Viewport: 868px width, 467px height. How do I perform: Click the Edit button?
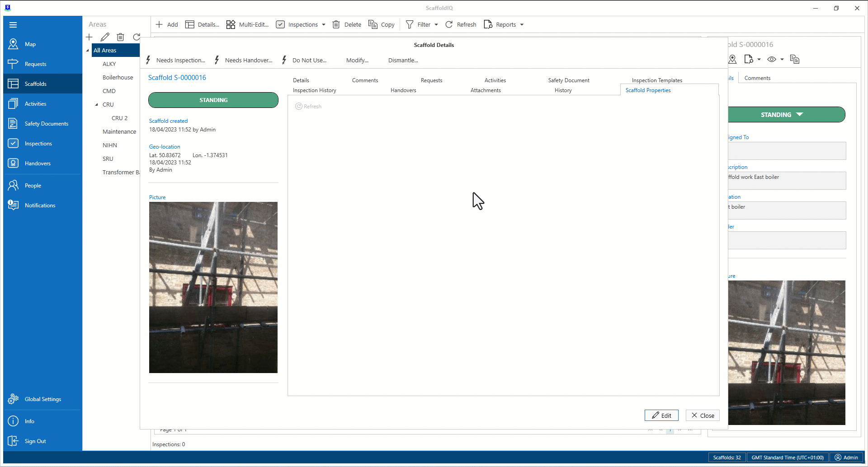click(661, 416)
